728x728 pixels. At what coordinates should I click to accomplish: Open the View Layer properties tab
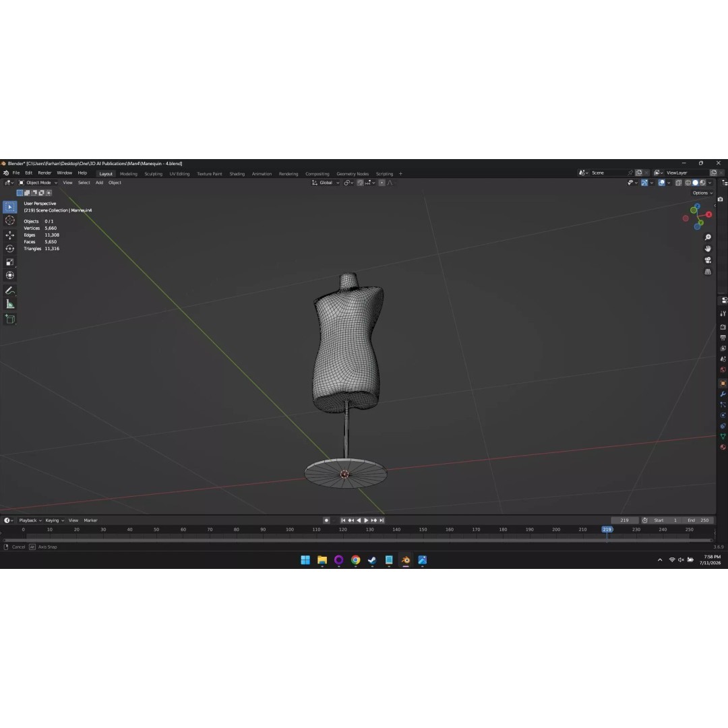click(x=723, y=348)
